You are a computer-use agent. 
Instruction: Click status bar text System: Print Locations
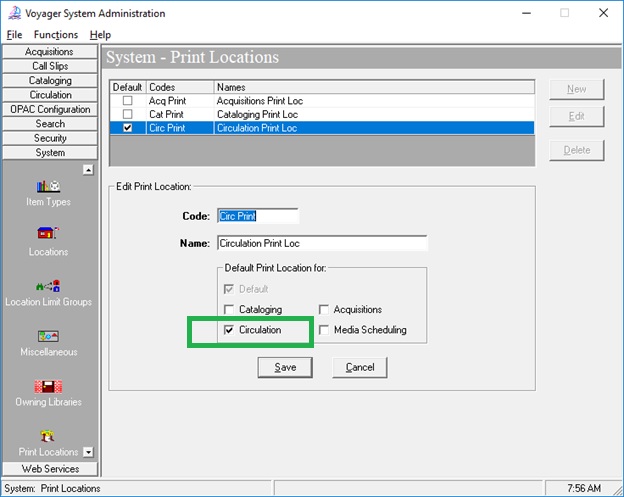[52, 488]
